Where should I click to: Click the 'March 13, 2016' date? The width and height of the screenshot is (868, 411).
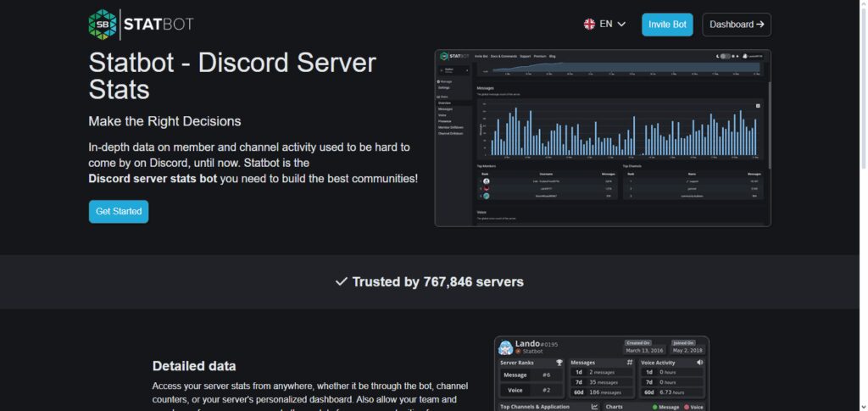644,351
